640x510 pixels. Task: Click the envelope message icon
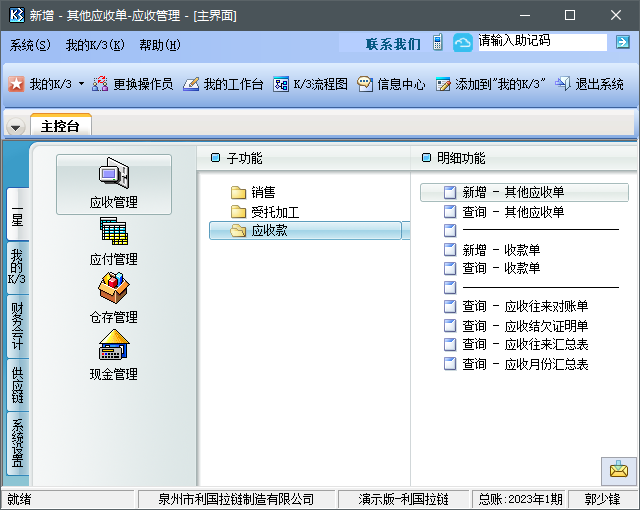point(618,469)
